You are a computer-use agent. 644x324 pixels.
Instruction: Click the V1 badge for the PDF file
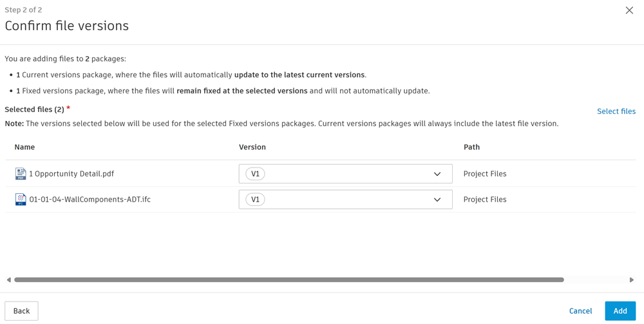tap(255, 174)
